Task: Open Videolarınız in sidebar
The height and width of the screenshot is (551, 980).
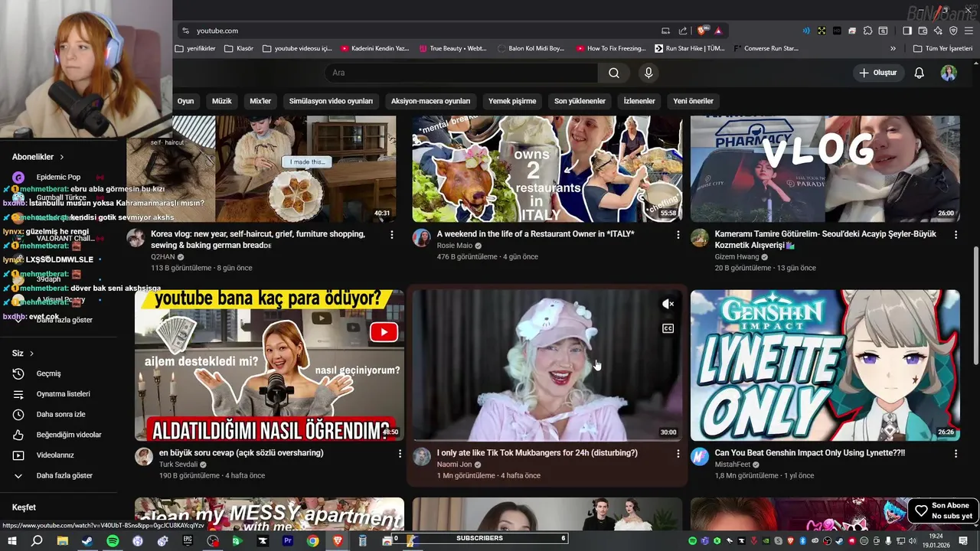Action: coord(55,455)
